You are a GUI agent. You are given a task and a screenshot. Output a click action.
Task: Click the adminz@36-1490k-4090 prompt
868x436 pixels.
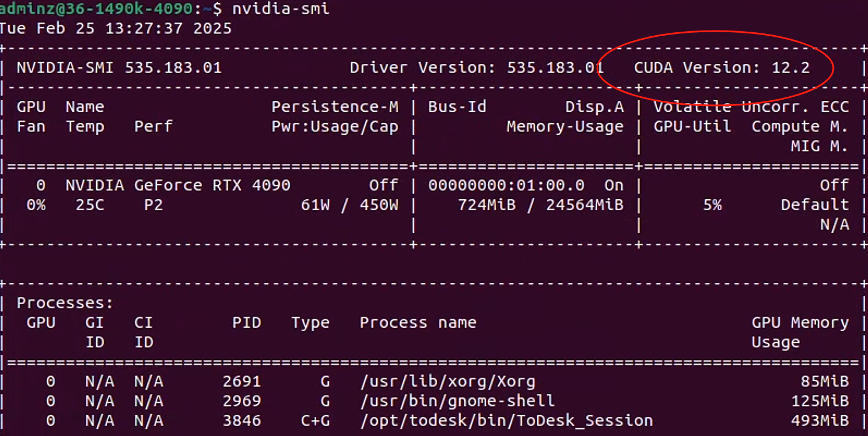click(95, 9)
